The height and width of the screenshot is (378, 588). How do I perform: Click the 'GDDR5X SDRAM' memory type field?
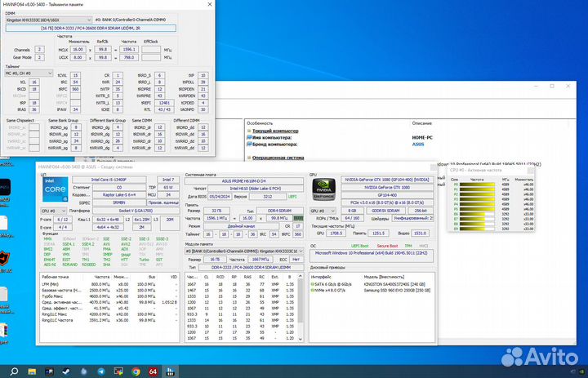(386, 211)
